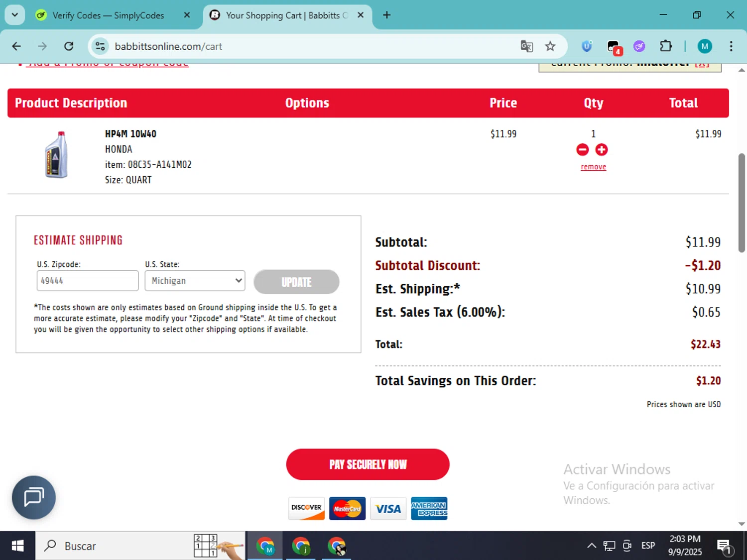Open the Extensions puzzle menu
Image resolution: width=747 pixels, height=560 pixels.
666,46
